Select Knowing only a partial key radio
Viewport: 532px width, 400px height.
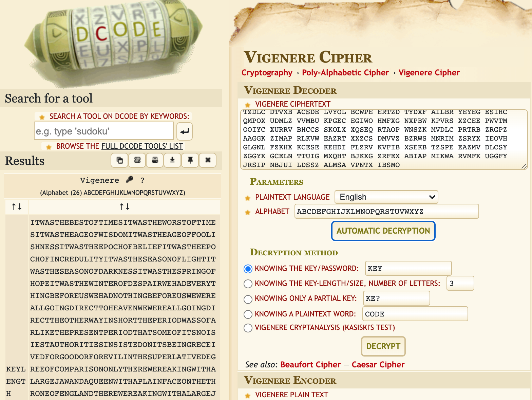[248, 299]
